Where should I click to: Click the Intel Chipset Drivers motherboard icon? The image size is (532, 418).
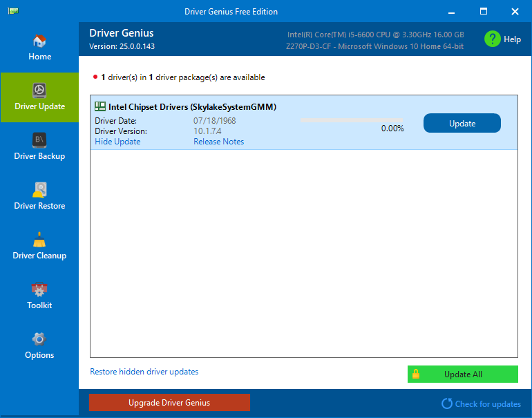pyautogui.click(x=100, y=106)
